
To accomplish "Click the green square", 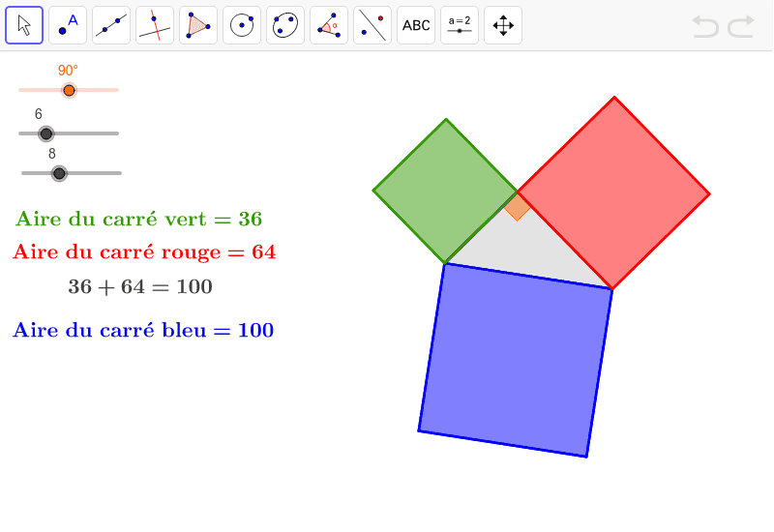I will click(x=445, y=191).
